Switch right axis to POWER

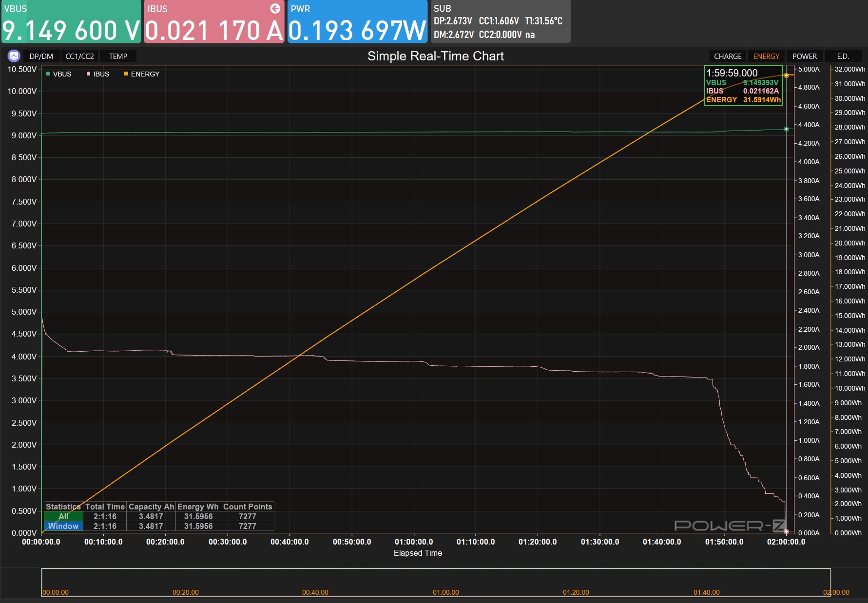point(804,57)
